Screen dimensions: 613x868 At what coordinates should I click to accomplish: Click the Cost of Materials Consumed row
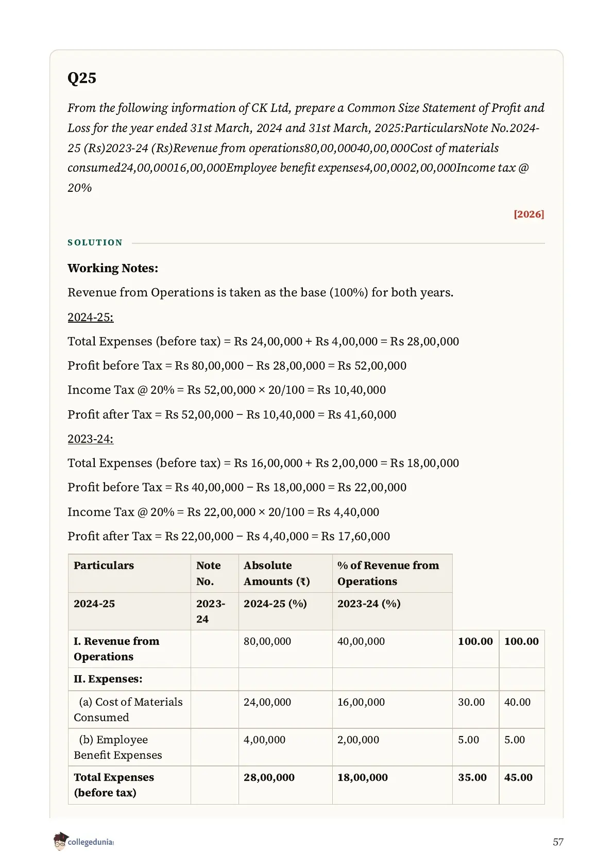(x=306, y=710)
